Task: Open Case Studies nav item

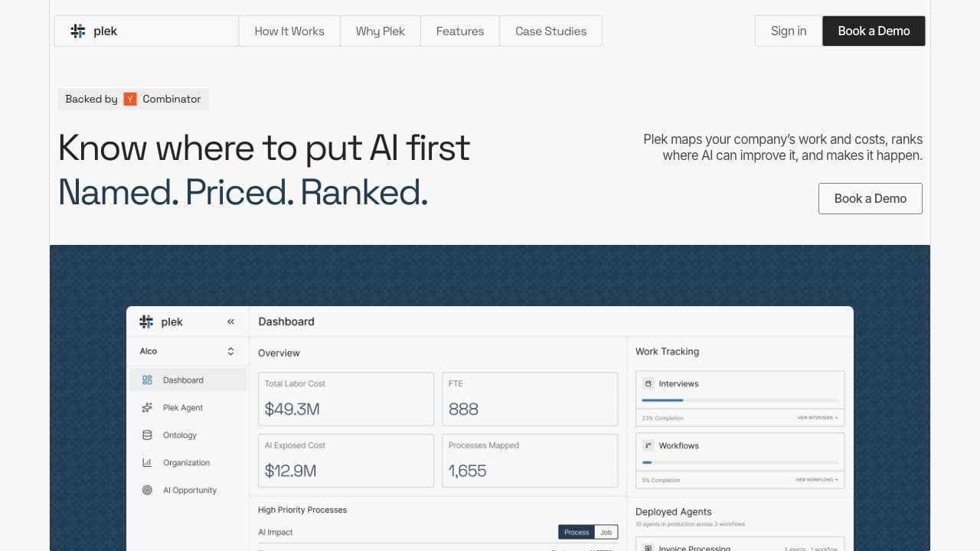Action: 551,31
